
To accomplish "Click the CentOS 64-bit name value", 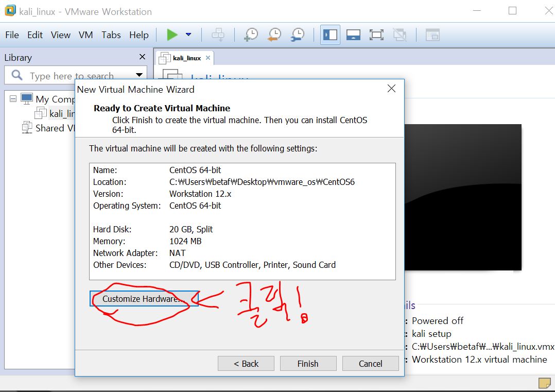I will [195, 170].
